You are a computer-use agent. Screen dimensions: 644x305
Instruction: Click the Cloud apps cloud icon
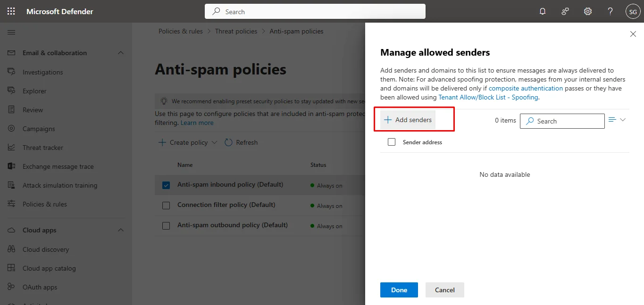coord(12,230)
